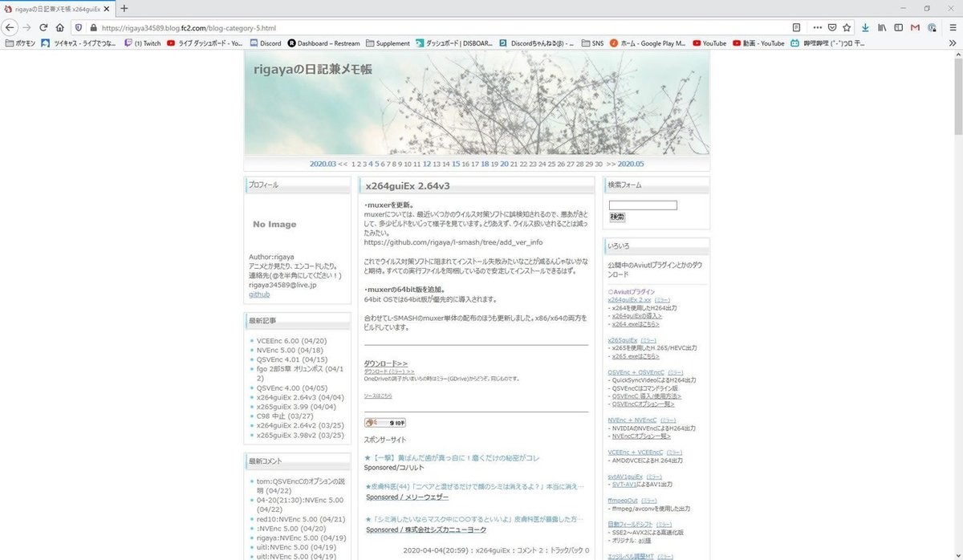The image size is (963, 560).
Task: Open a new tab with plus button
Action: point(124,8)
